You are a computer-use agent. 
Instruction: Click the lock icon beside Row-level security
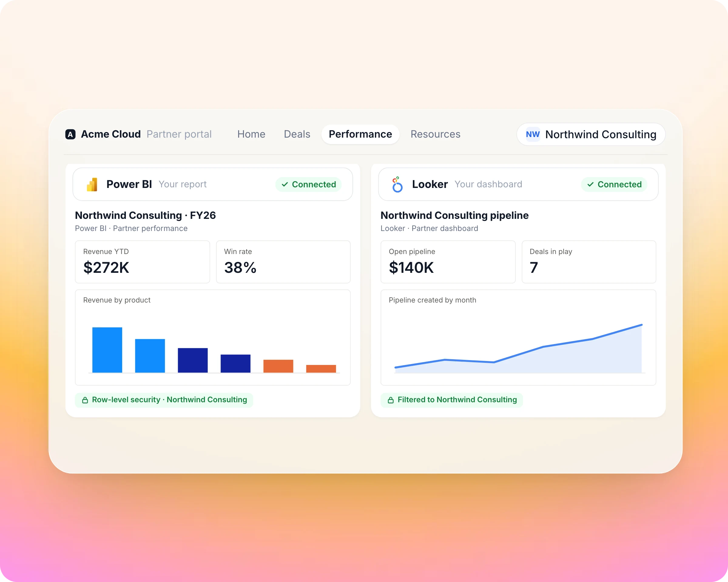(x=85, y=400)
